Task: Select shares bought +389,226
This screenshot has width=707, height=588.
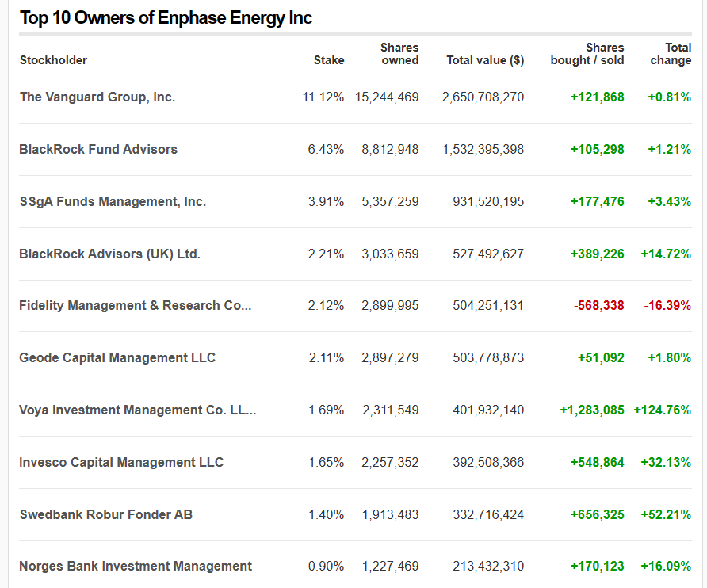Action: point(598,254)
